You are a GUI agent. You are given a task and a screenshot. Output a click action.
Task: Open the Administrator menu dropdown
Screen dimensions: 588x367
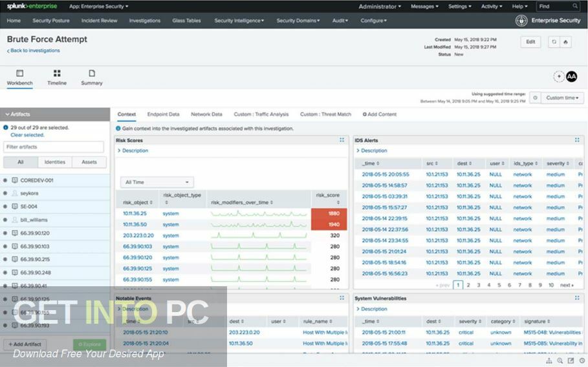(x=380, y=6)
